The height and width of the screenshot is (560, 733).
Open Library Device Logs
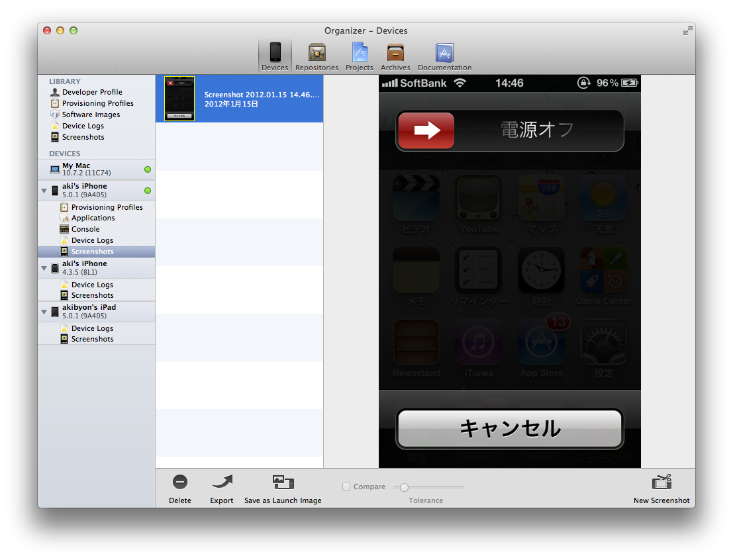coord(83,126)
